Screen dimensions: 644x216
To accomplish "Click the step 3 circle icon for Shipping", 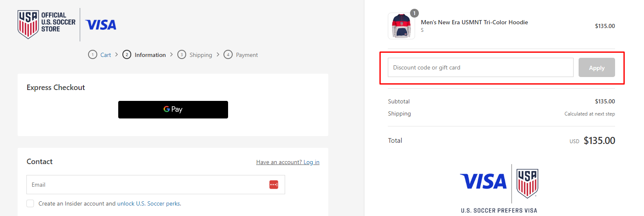I will click(x=182, y=55).
